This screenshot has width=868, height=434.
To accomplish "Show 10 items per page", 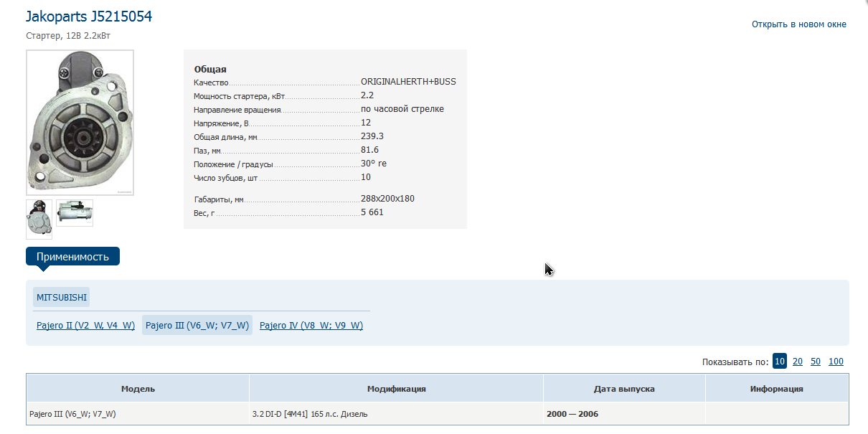I will (x=779, y=362).
